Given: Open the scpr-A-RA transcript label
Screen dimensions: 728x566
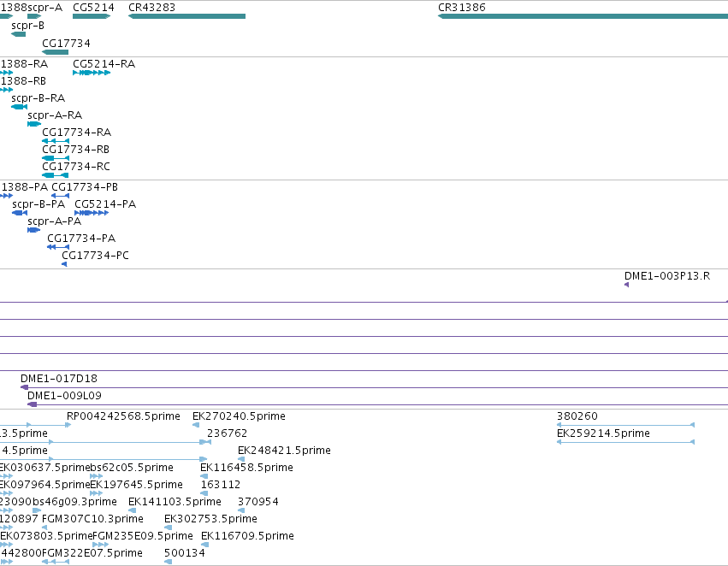Looking at the screenshot, I should 55,115.
